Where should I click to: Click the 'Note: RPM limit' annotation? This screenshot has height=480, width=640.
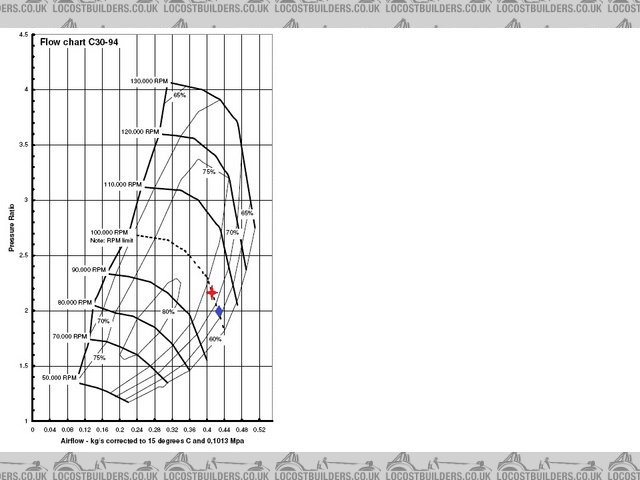point(112,241)
